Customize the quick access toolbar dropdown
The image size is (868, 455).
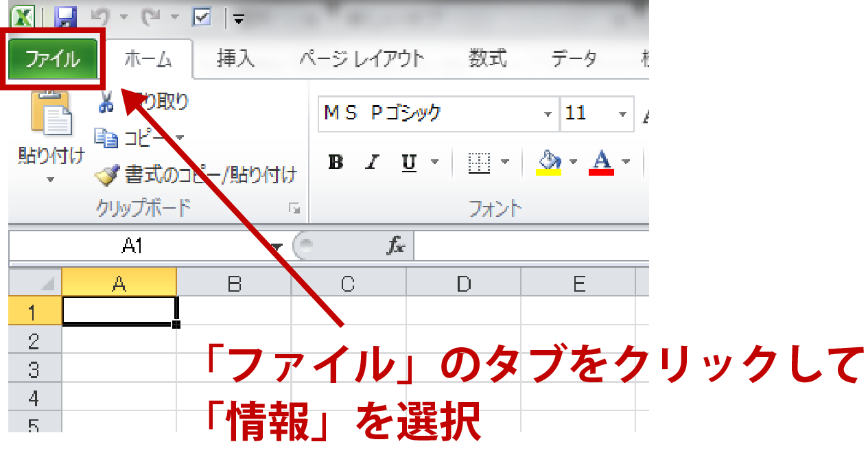point(239,19)
